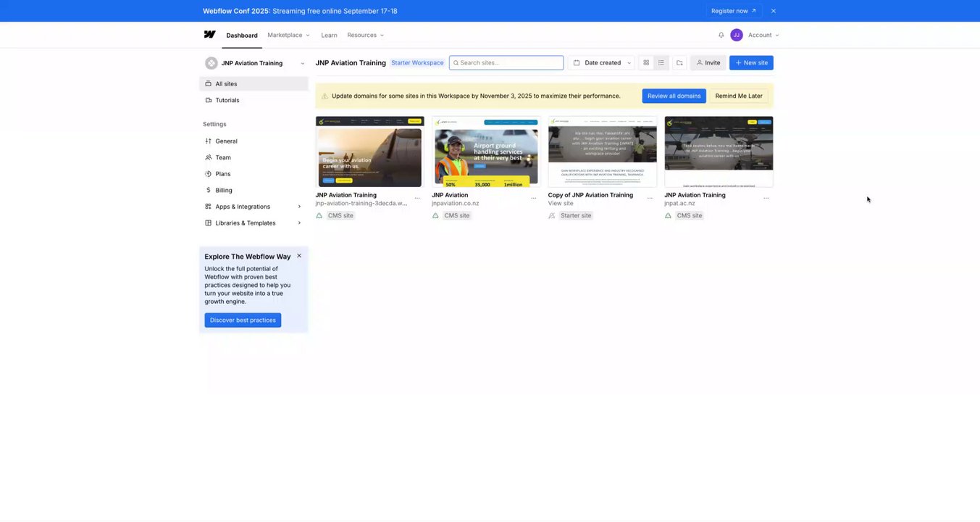Image resolution: width=980 pixels, height=522 pixels.
Task: Open Billing settings
Action: 254,190
